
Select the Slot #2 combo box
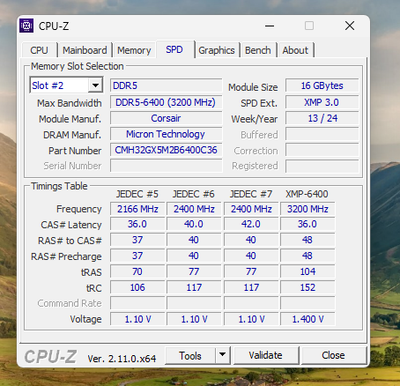tap(66, 85)
